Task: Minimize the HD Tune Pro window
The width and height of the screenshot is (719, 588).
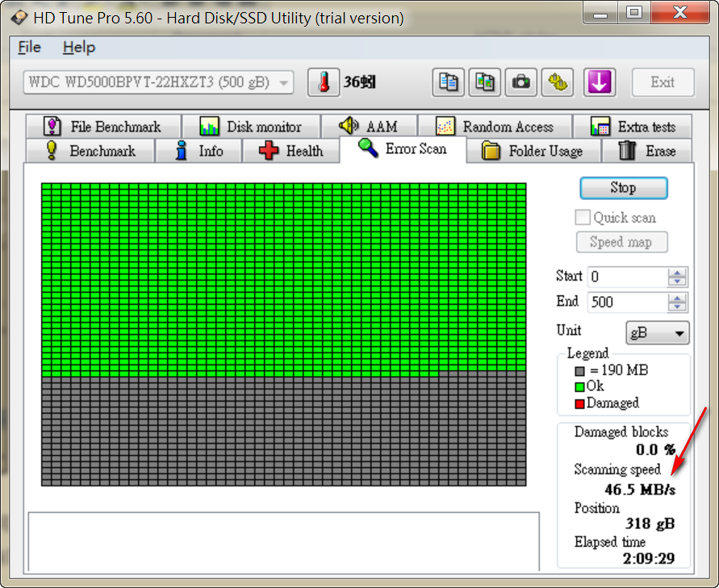Action: pos(600,12)
